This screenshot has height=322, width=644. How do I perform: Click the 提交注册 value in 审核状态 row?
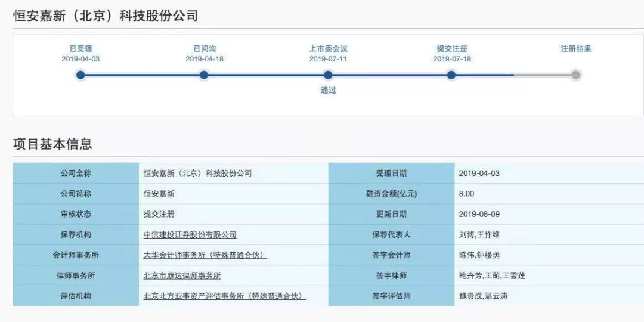coord(159,214)
